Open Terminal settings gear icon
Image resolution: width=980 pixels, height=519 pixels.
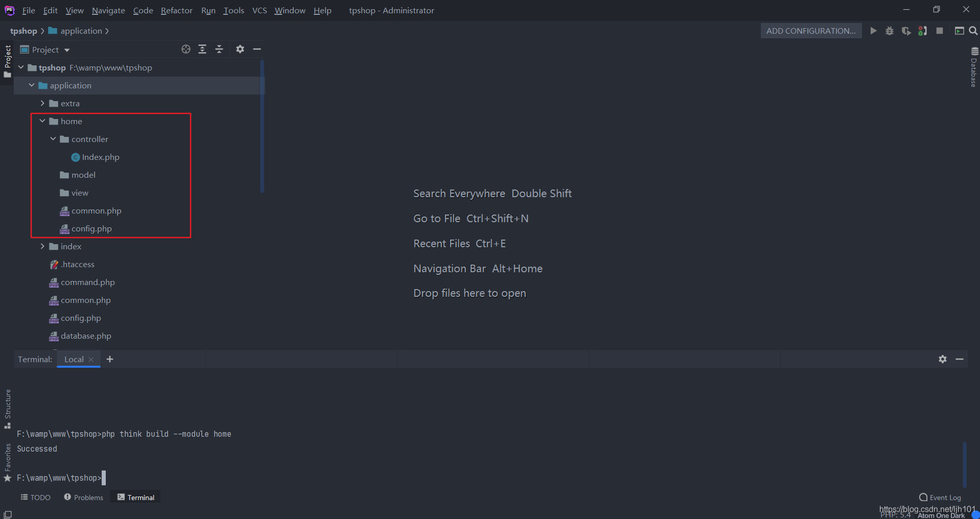(943, 359)
